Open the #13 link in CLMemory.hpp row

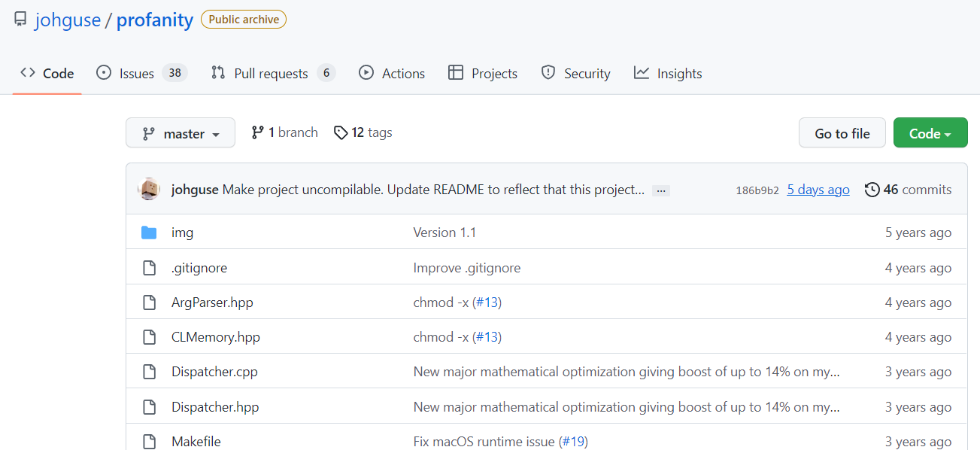(487, 337)
